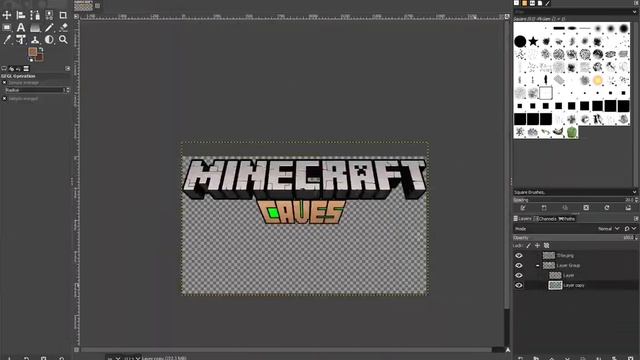Image resolution: width=640 pixels, height=360 pixels.
Task: Select the Rectangle Select tool
Action: 7,27
